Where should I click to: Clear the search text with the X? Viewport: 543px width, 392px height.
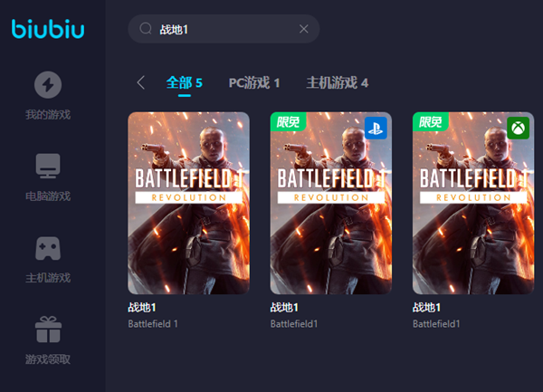click(304, 29)
